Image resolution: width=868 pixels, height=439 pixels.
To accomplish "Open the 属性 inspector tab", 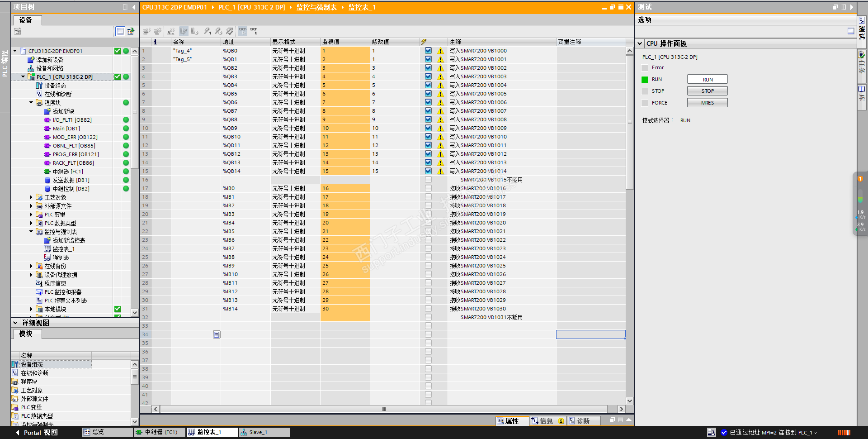I will [x=512, y=421].
